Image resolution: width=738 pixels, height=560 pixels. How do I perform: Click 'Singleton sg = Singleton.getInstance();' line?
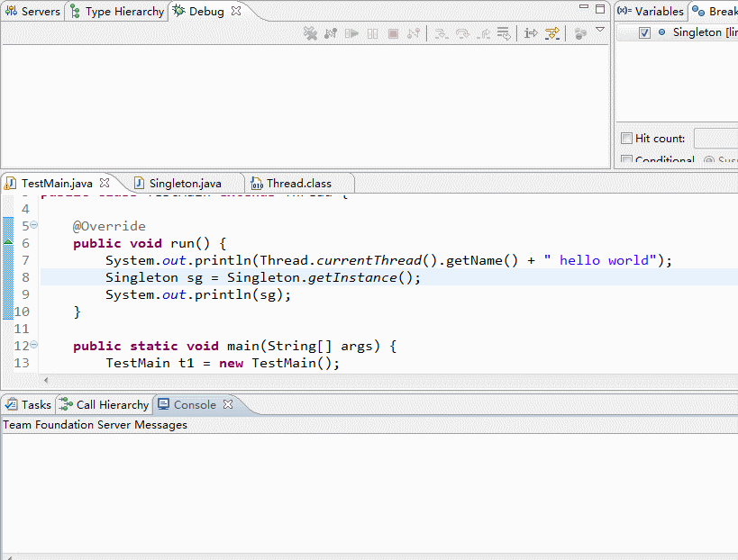tap(262, 277)
